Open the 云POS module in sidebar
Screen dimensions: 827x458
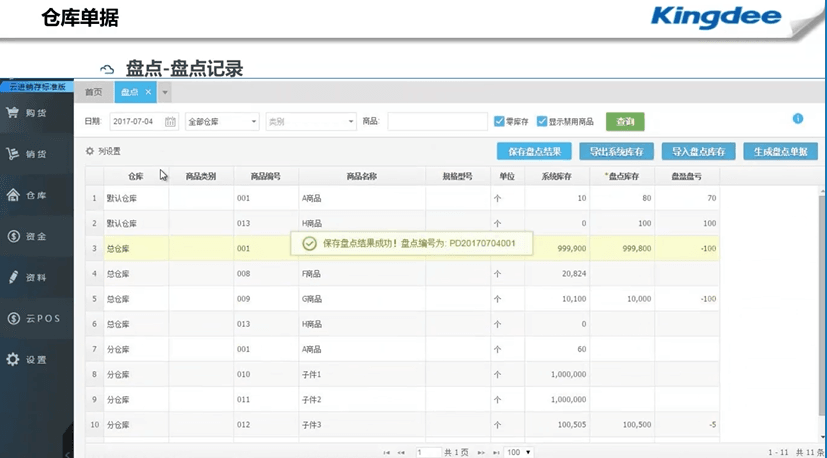[x=36, y=319]
